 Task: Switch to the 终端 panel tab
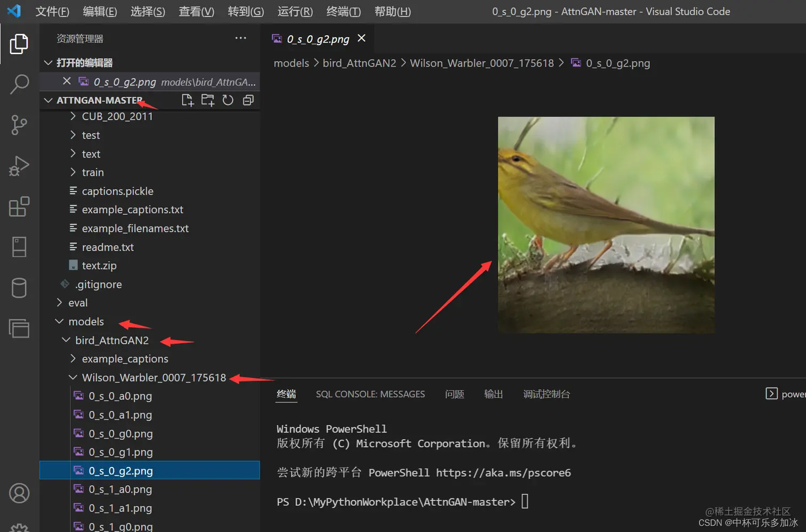click(286, 394)
